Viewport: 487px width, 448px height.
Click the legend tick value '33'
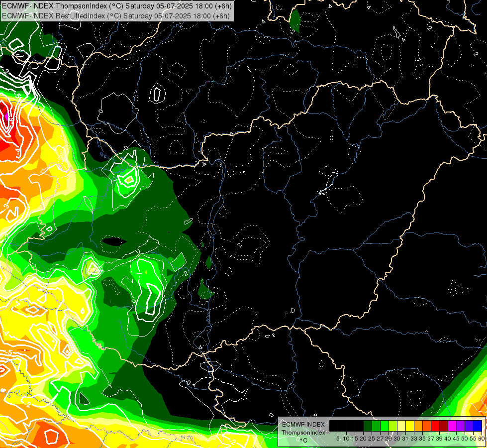414,439
